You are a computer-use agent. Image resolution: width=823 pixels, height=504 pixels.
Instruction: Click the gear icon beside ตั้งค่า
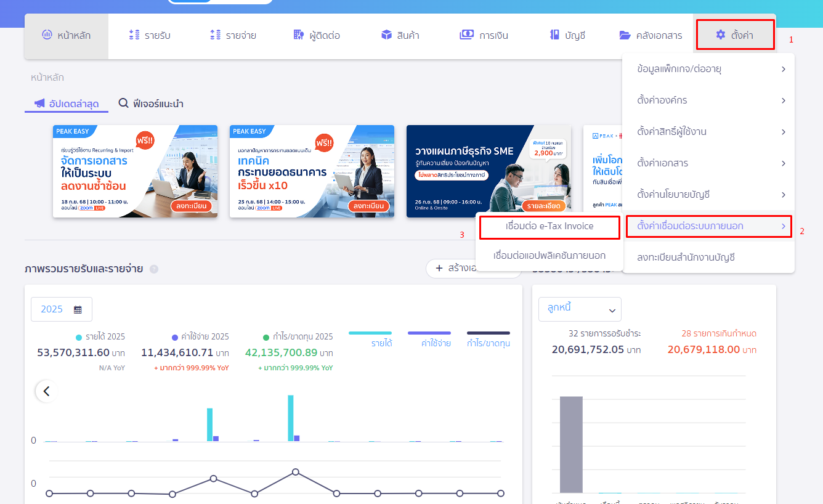click(721, 35)
